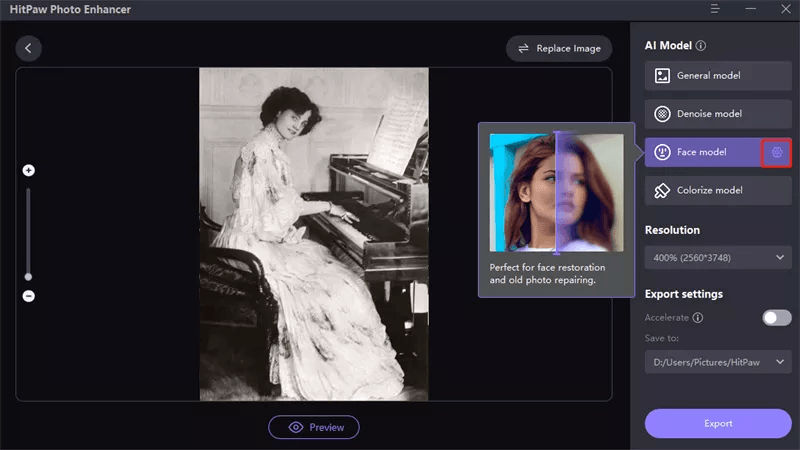Click the Replace Image button
The image size is (800, 450).
559,48
